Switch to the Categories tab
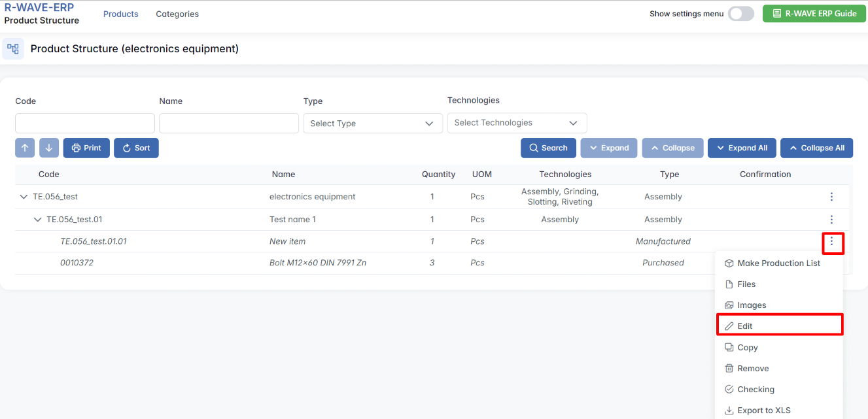Viewport: 868px width, 419px height. (177, 14)
